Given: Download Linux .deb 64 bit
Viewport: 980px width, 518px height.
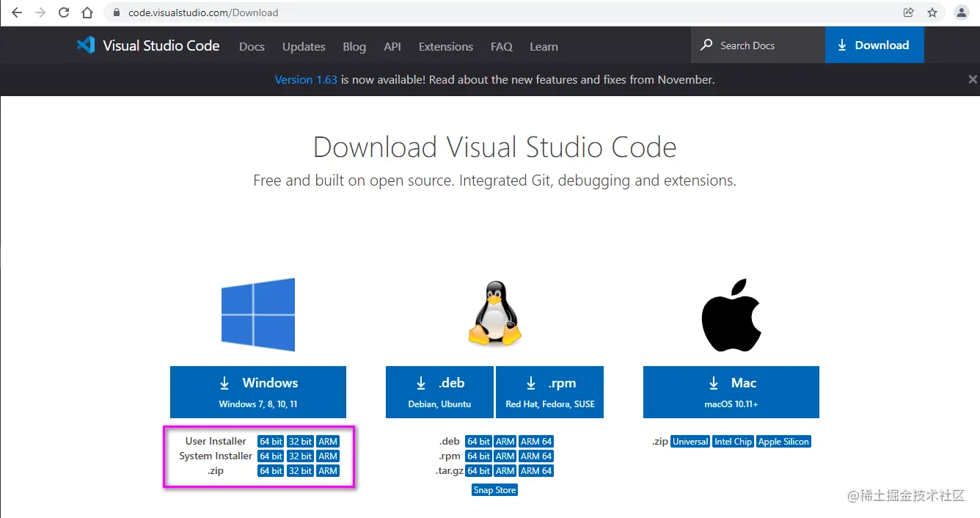Looking at the screenshot, I should pyautogui.click(x=478, y=442).
